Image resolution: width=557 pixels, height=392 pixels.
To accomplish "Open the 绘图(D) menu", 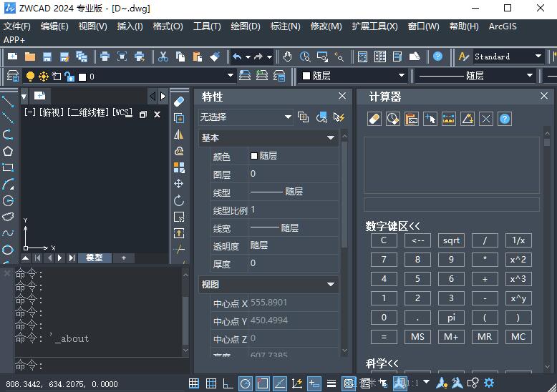I will (246, 26).
